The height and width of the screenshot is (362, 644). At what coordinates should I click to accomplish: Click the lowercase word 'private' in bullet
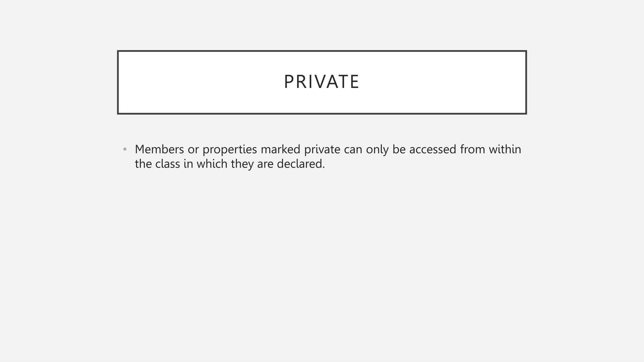click(x=322, y=150)
